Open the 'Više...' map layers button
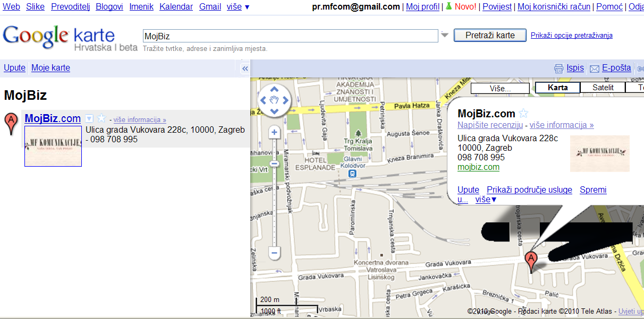The image size is (644, 319). point(500,88)
